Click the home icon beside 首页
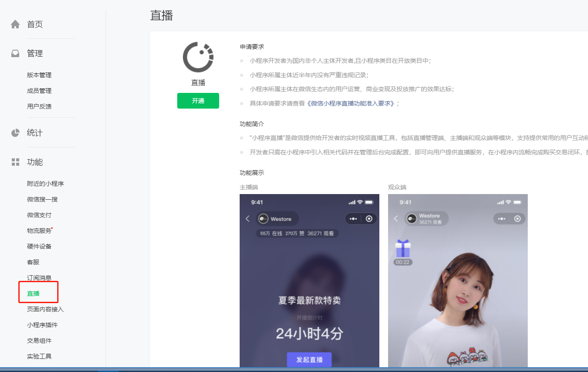The image size is (588, 372). pyautogui.click(x=15, y=24)
